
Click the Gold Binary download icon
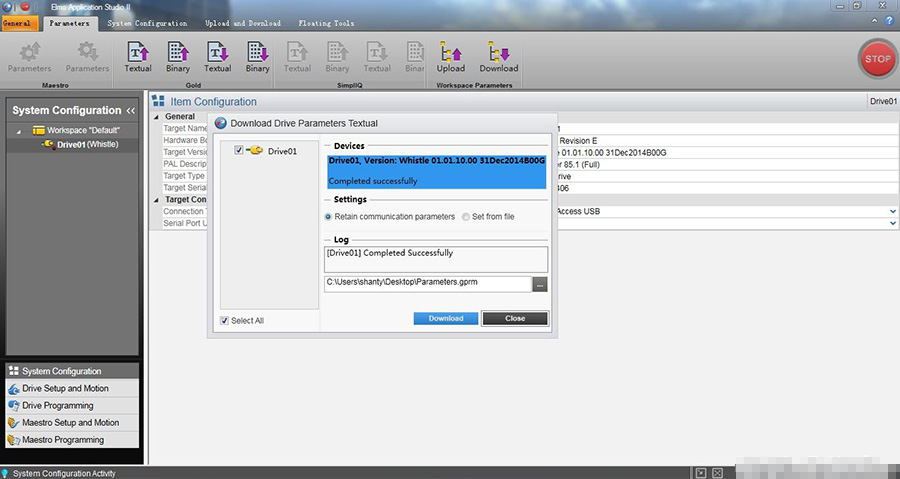point(258,52)
